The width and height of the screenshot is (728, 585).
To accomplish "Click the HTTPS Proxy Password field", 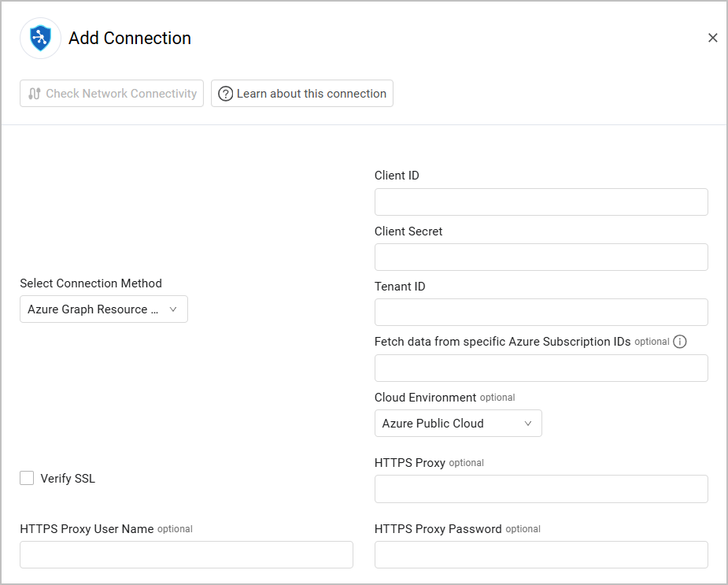I will click(x=541, y=554).
